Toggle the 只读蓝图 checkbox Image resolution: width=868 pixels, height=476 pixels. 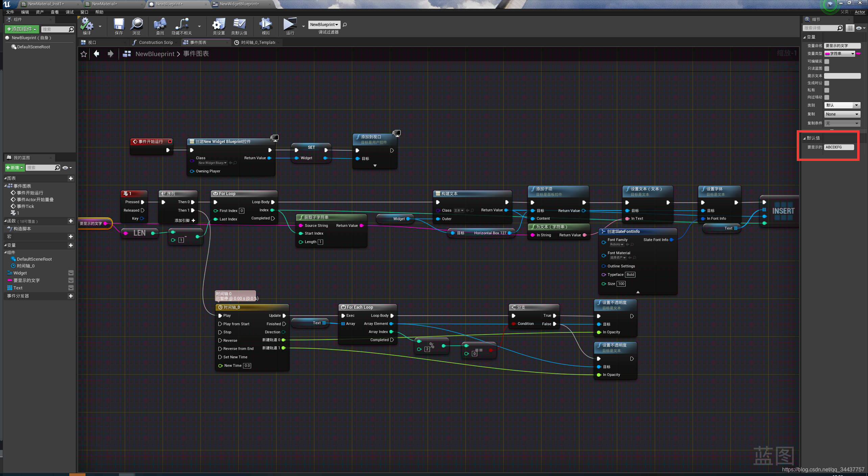pos(827,69)
